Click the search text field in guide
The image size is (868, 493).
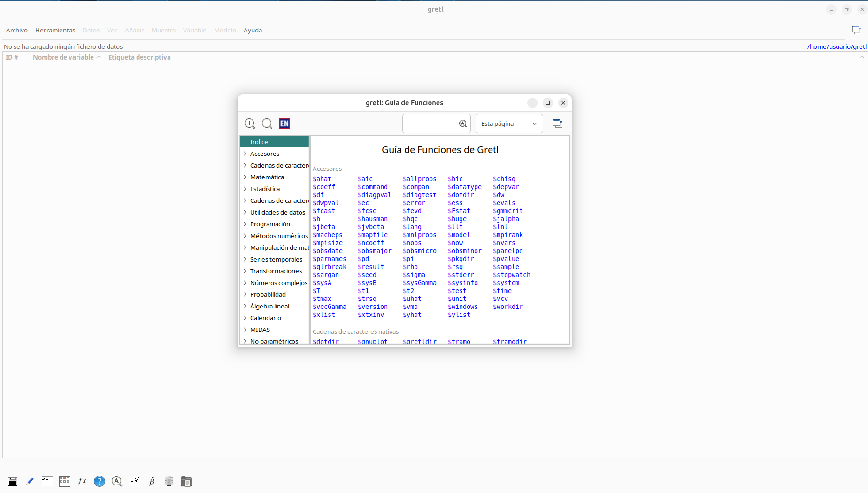430,123
